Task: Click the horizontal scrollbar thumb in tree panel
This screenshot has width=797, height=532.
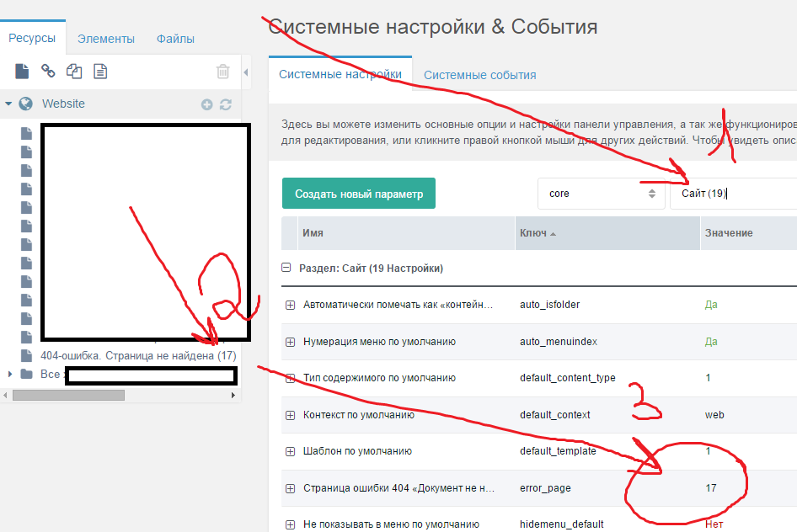Action: [x=68, y=395]
